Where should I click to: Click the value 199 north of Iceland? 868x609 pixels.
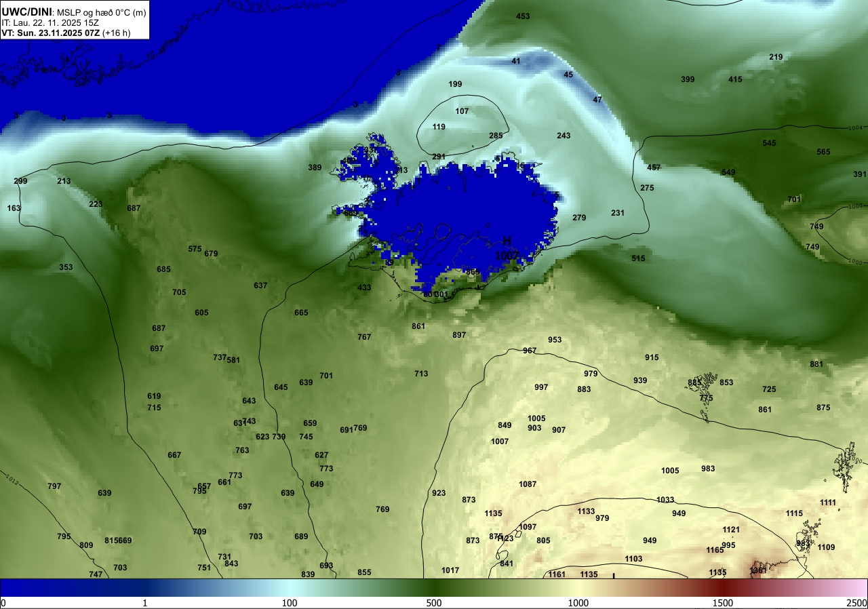tap(455, 84)
